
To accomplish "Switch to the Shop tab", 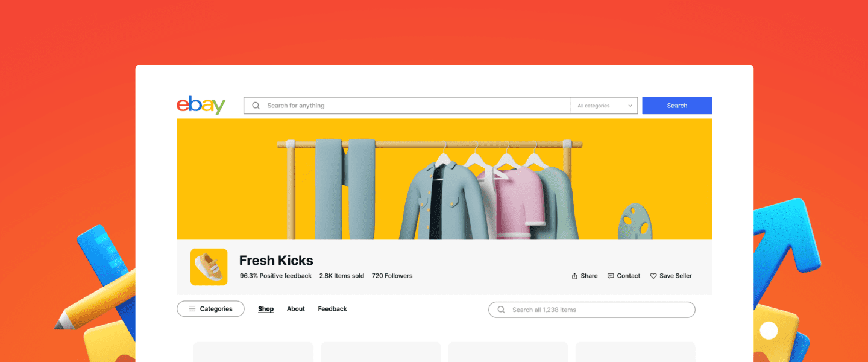I will click(x=266, y=309).
